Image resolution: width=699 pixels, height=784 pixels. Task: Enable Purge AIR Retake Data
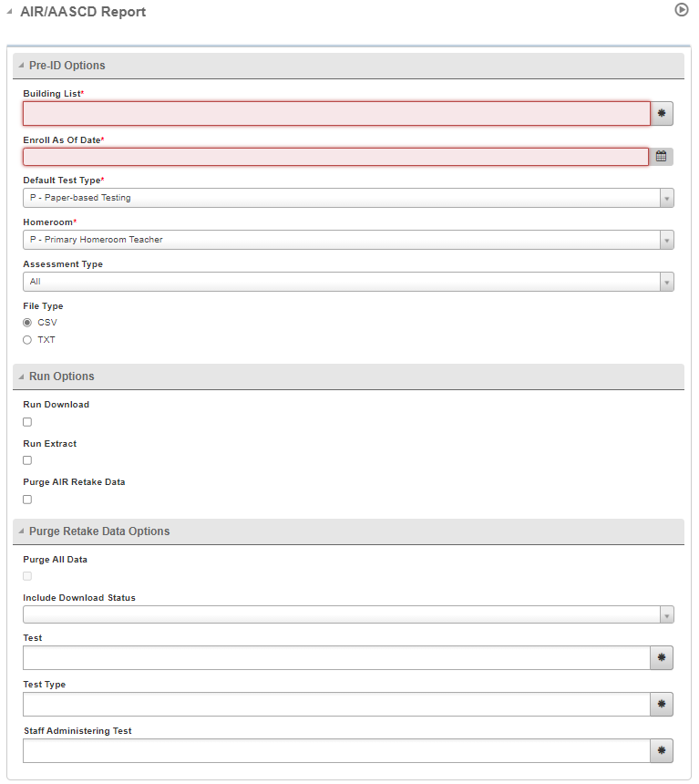coord(26,499)
